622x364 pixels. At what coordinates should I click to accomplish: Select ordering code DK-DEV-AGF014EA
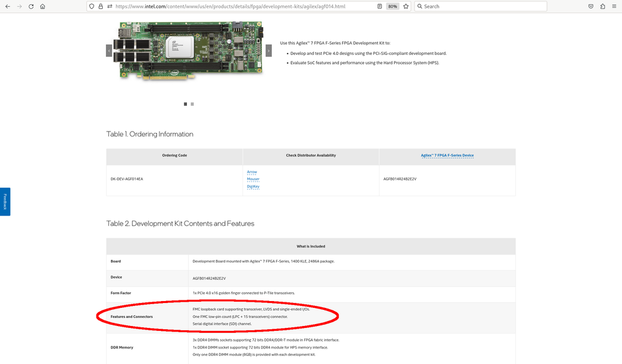click(x=127, y=180)
